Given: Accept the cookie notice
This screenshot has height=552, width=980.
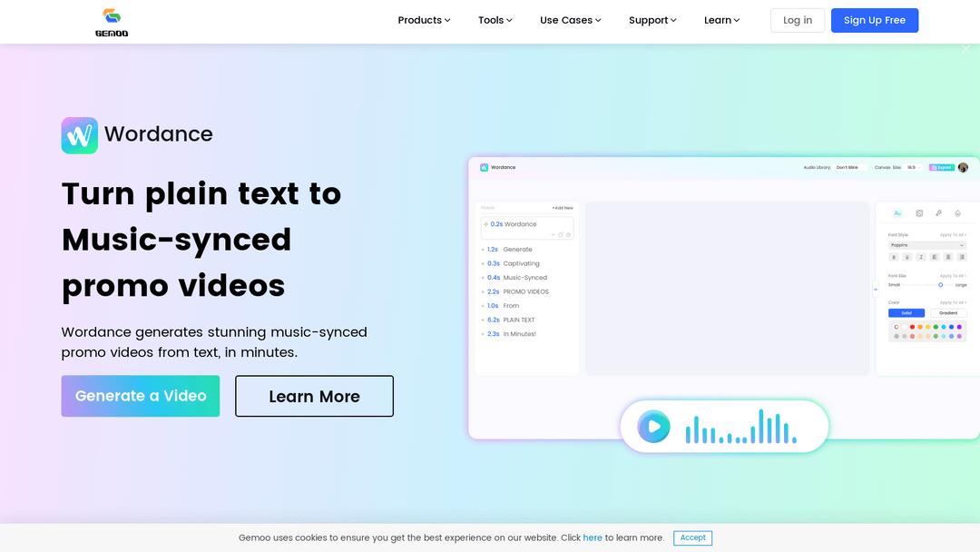Looking at the screenshot, I should click(x=692, y=537).
